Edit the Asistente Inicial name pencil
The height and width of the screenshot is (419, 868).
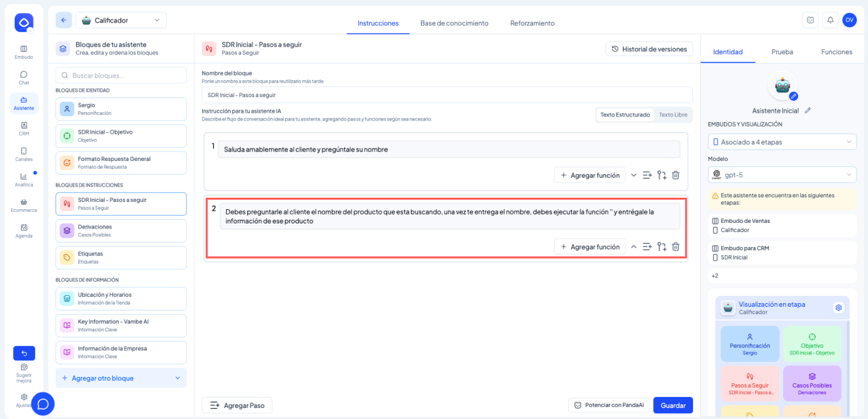[808, 111]
